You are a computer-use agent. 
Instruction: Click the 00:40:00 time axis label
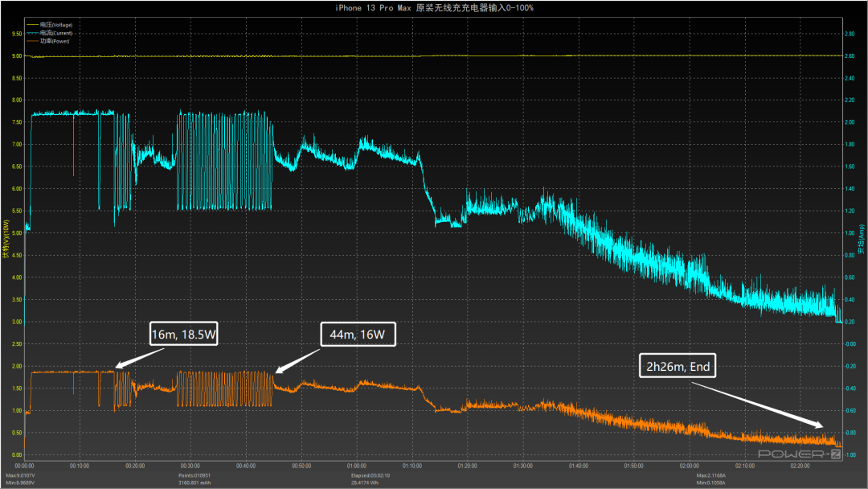click(x=246, y=466)
